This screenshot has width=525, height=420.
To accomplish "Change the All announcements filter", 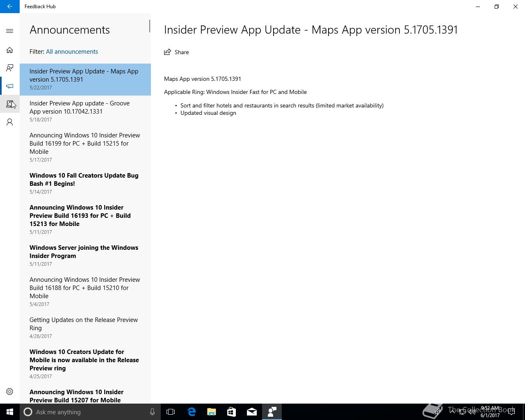I will click(72, 52).
